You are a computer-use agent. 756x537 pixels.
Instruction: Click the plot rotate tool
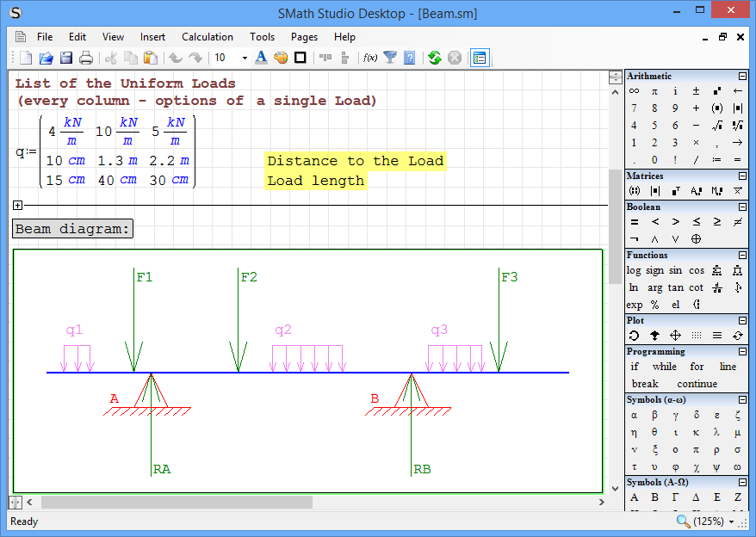(634, 336)
